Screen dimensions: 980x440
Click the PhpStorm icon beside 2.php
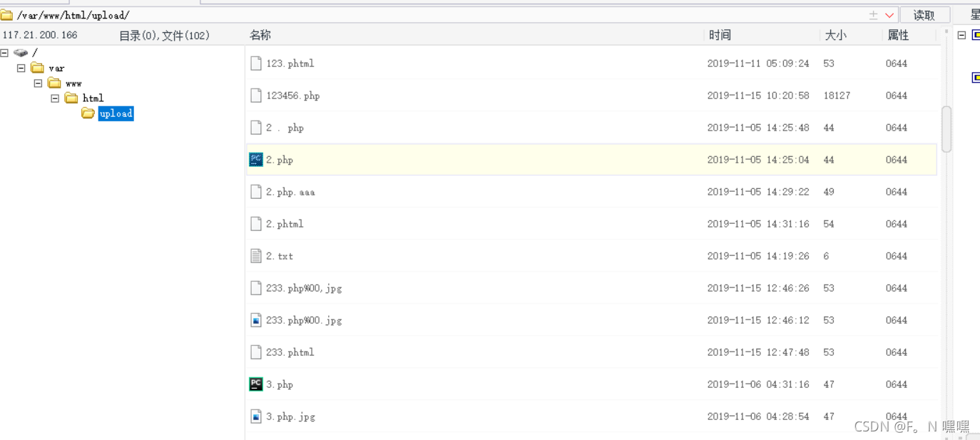pyautogui.click(x=256, y=160)
